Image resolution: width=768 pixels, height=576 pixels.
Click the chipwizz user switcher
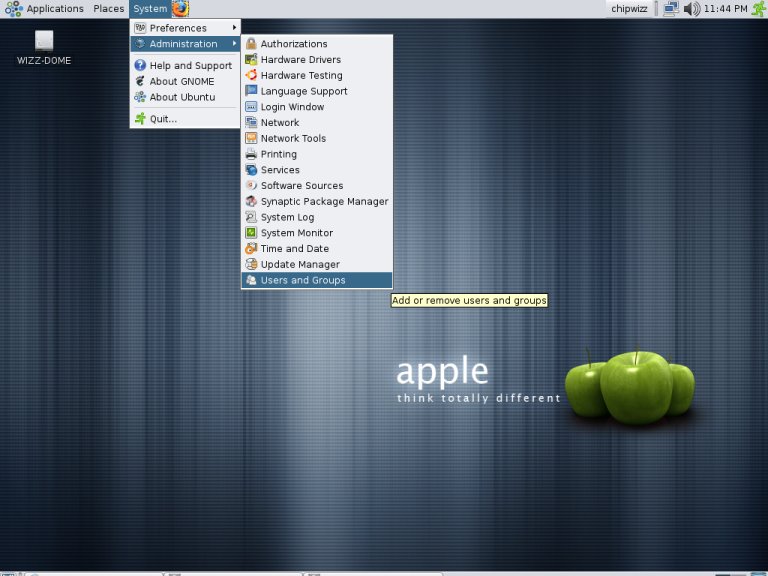click(x=629, y=9)
